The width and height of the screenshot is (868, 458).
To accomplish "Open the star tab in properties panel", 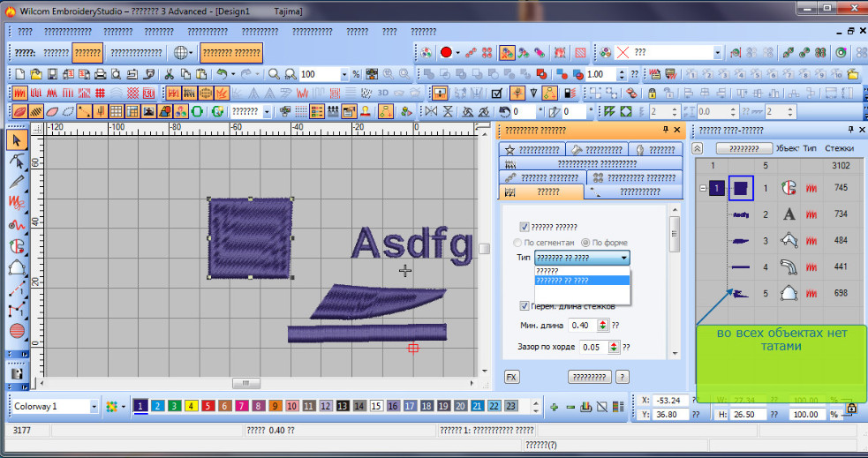I will pos(532,150).
